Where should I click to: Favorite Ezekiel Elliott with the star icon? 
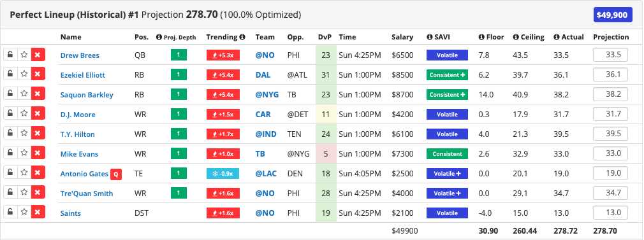(24, 74)
